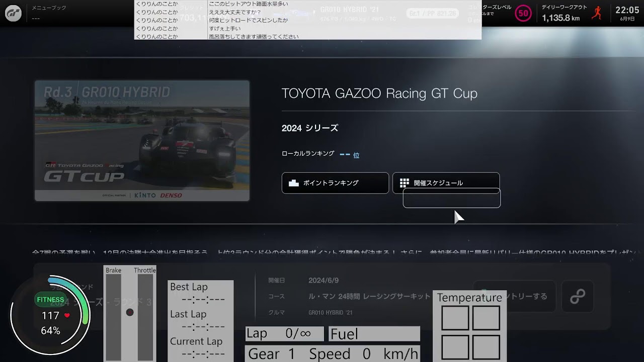Click the Fuel gauge panel
This screenshot has width=644, height=362.
coord(374,334)
